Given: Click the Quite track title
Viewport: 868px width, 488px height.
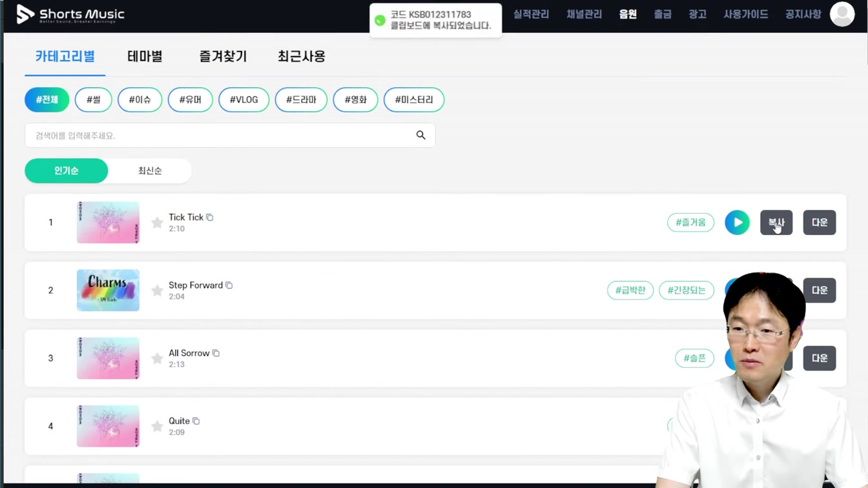Looking at the screenshot, I should pos(180,420).
